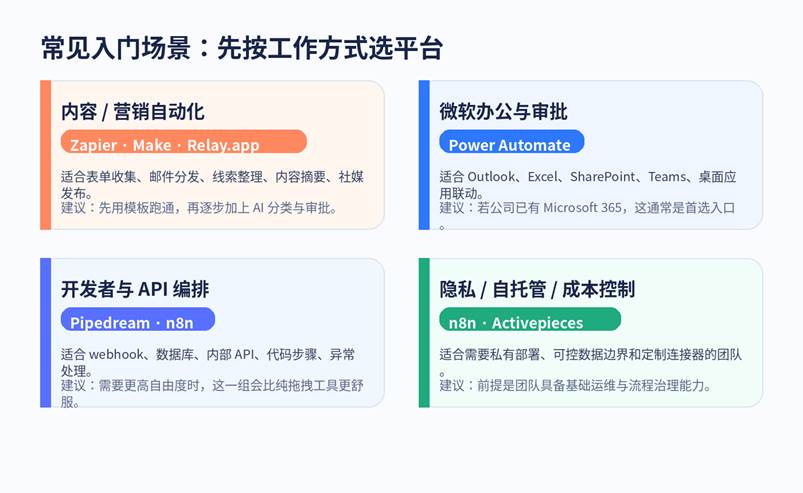Viewport: 803px width, 493px height.
Task: Click the orange Zapier · Make · Relay.app pill
Action: tap(183, 143)
